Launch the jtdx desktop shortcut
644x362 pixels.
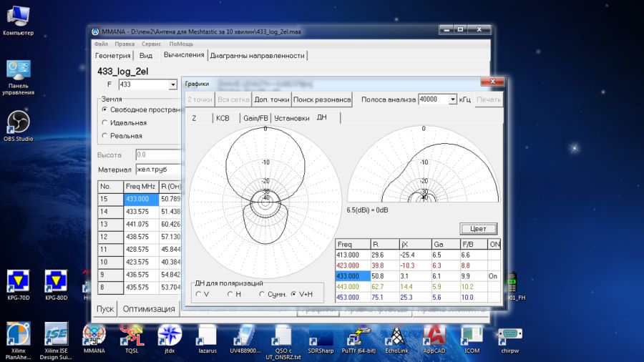click(x=170, y=336)
